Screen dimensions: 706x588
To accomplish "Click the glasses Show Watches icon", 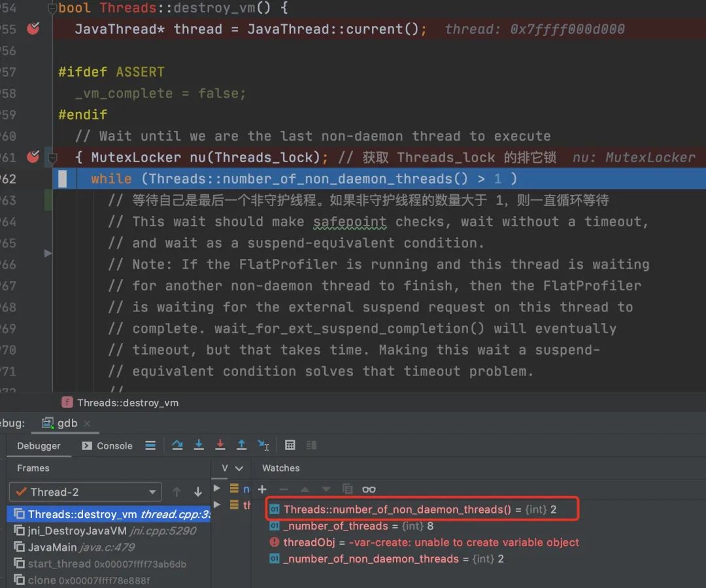I will pyautogui.click(x=369, y=489).
